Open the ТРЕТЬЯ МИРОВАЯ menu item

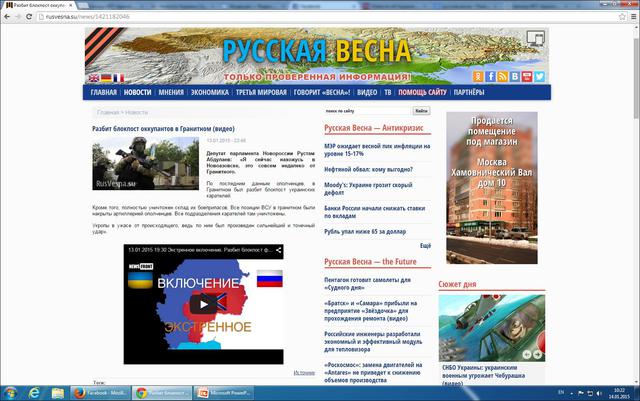coord(261,92)
